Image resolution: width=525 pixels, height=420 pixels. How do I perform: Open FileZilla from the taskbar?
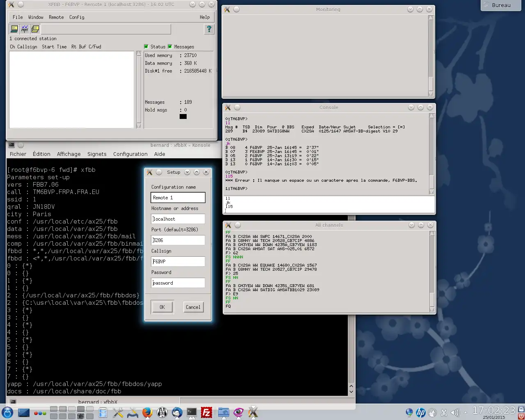click(206, 412)
